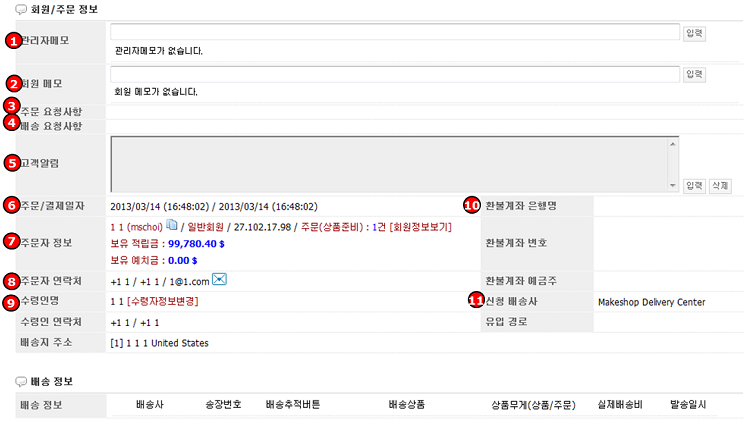Viewport: 750px width, 426px height.
Task: Click the red number 10 marker by 환불계좌 은행명
Action: tap(474, 204)
